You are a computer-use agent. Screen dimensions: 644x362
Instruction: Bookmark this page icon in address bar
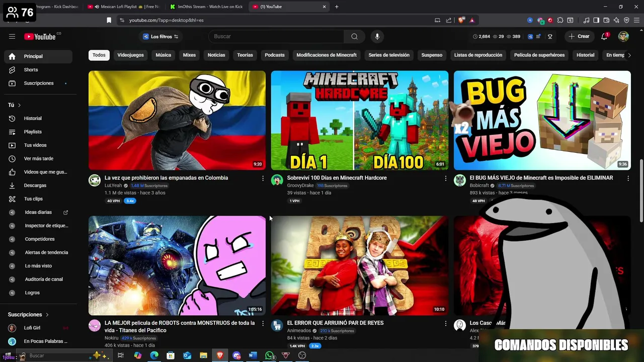coord(109,20)
